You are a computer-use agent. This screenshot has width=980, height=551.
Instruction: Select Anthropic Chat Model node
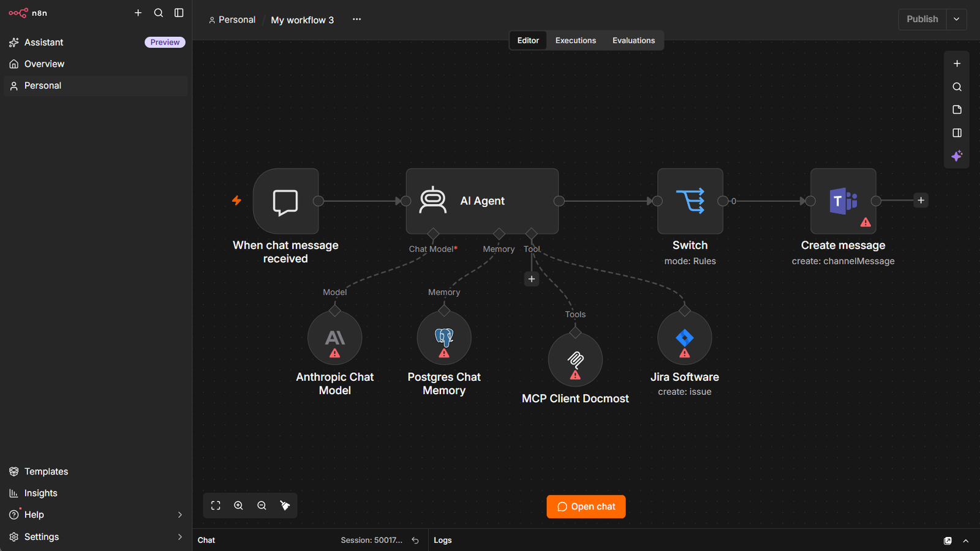[335, 338]
